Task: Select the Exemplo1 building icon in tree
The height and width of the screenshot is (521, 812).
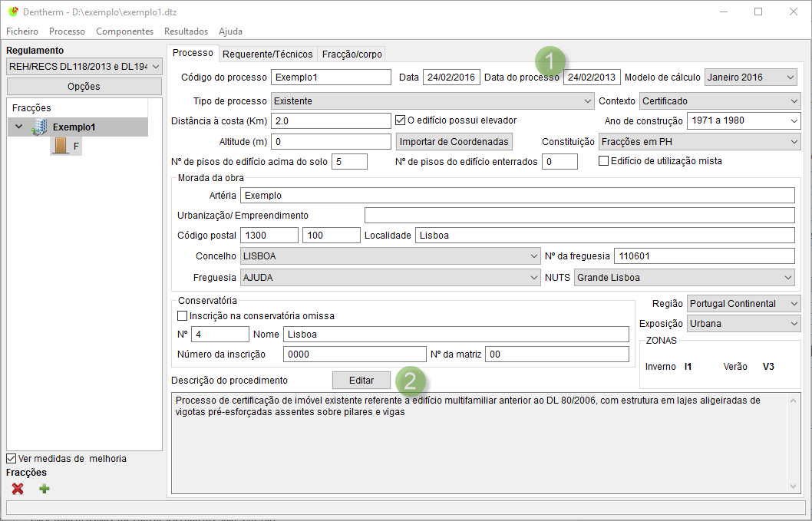Action: (39, 127)
